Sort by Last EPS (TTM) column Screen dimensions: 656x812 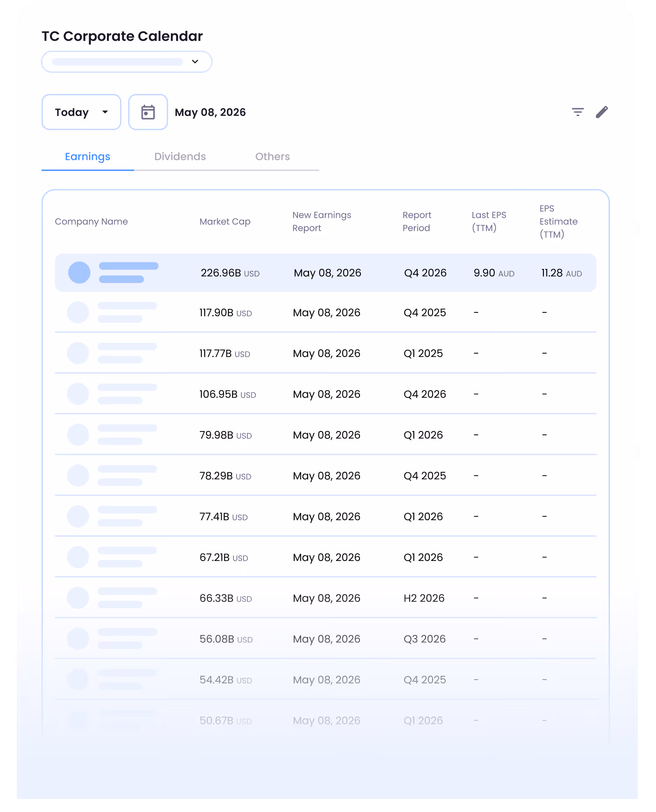tap(489, 222)
